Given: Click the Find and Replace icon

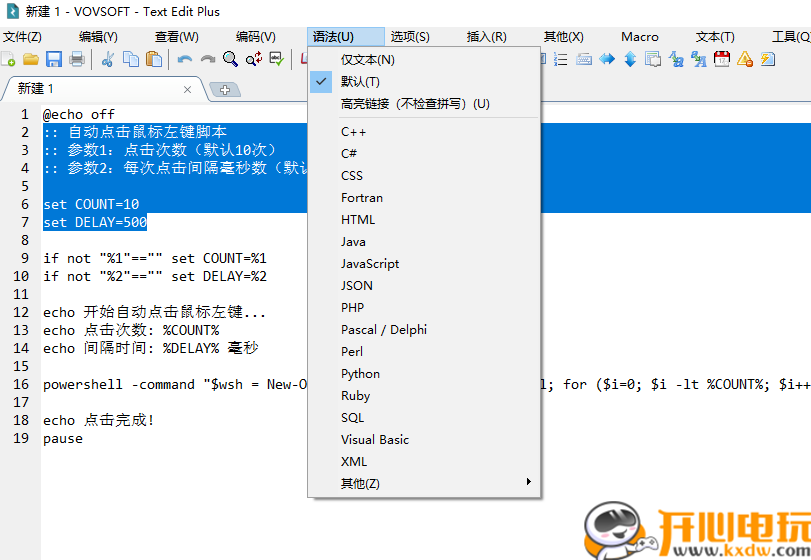Looking at the screenshot, I should [x=253, y=59].
